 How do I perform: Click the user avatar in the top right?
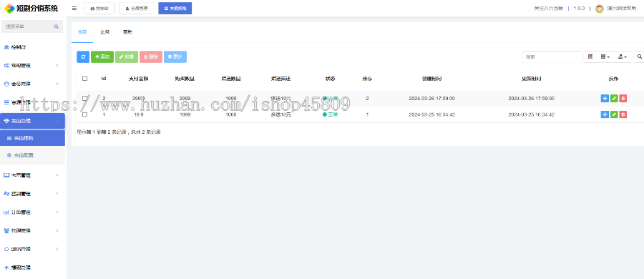pyautogui.click(x=600, y=9)
